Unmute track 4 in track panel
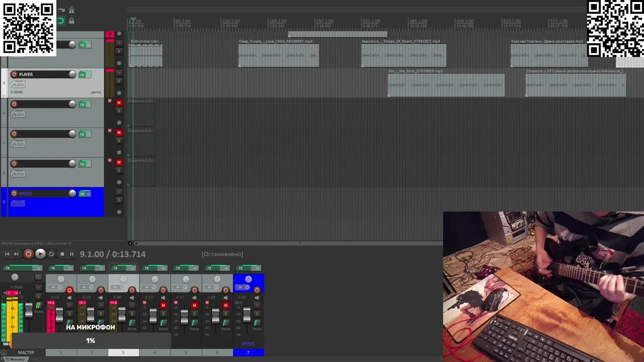Screen dimensions: 644x362 coord(119,103)
